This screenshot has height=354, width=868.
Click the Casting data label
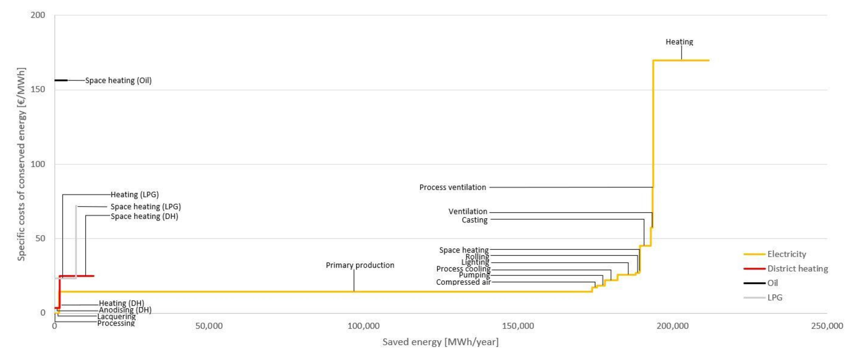click(x=474, y=220)
